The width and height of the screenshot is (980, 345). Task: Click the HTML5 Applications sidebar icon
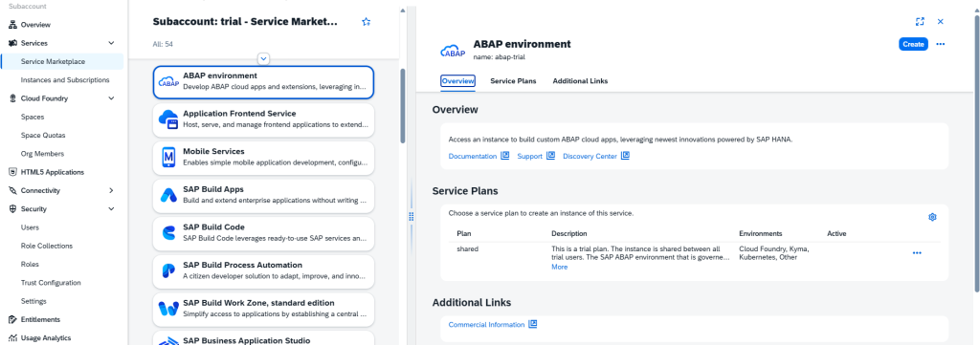pos(12,172)
